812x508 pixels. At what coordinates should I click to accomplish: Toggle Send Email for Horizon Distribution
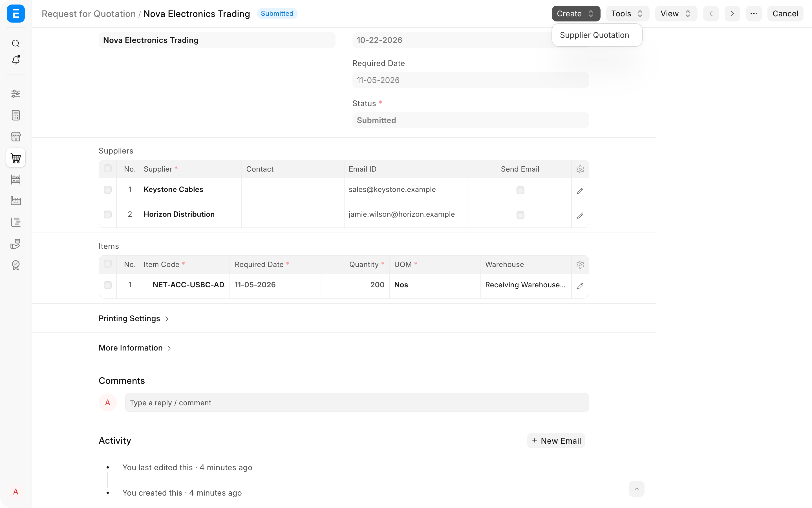pos(520,215)
